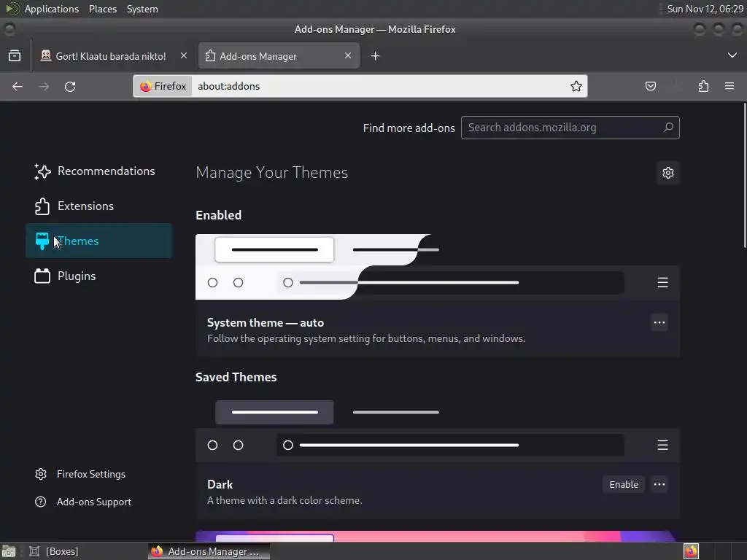Open the Save to Pocket icon
The width and height of the screenshot is (747, 560).
tap(650, 86)
